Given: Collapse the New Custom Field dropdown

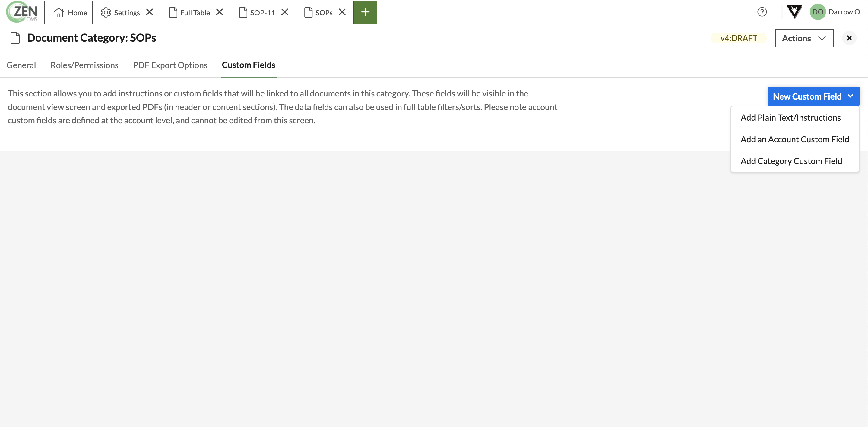Looking at the screenshot, I should click(x=813, y=96).
